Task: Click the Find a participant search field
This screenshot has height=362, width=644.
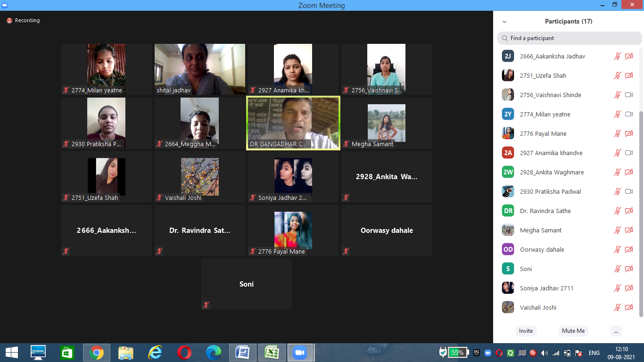Action: (x=570, y=38)
